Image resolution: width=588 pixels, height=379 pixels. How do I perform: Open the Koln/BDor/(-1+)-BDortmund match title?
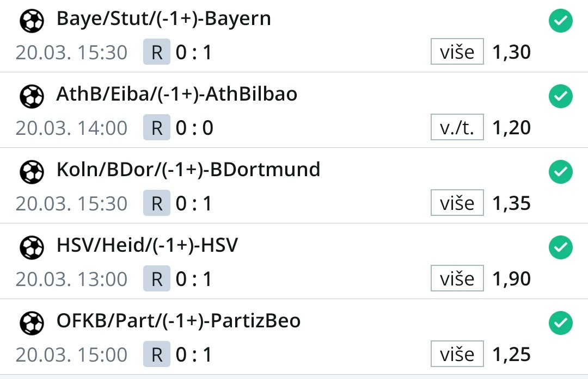click(188, 170)
